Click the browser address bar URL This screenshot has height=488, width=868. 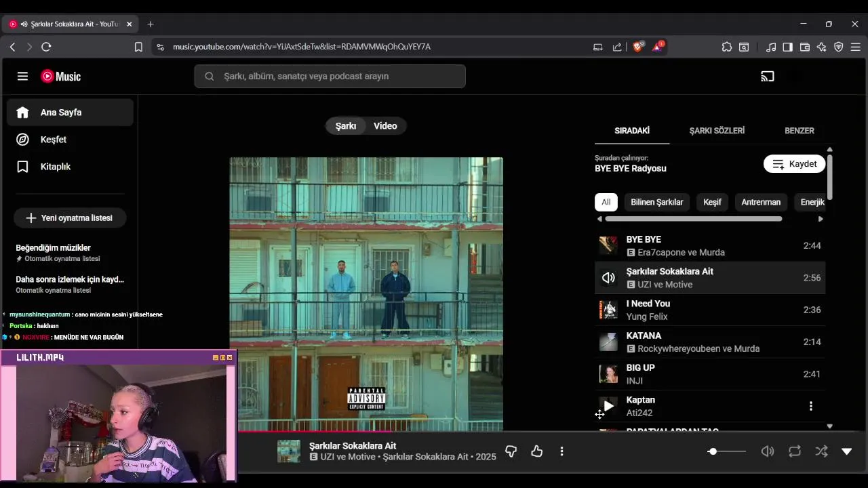[x=302, y=47]
